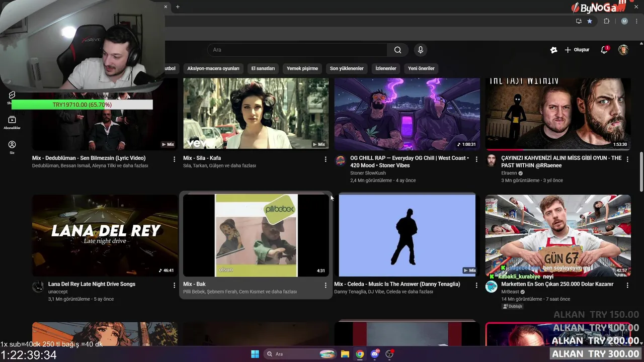Screen dimensions: 644x362
Task: Select the Yemek pişirme filter chip
Action: [x=302, y=68]
